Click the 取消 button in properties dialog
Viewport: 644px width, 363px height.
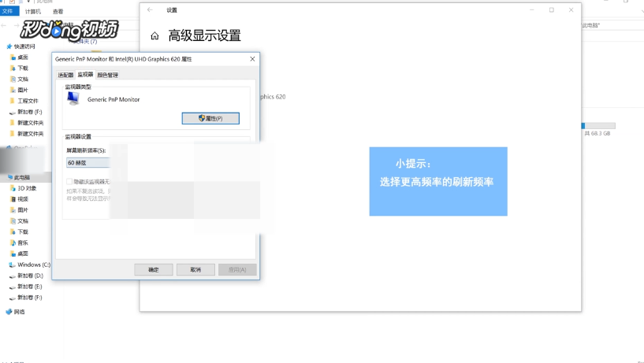point(195,269)
